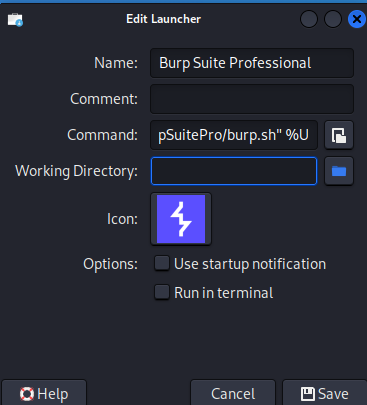
Task: Place cursor in the Command field
Action: (234, 135)
